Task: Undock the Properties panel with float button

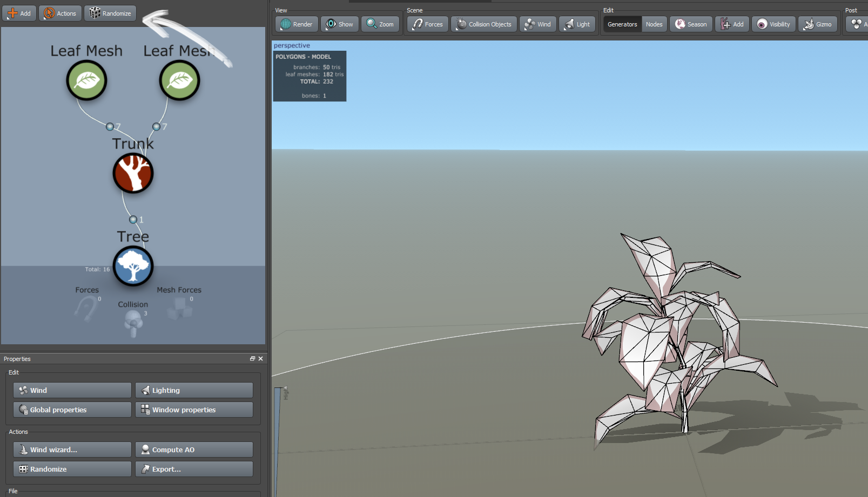Action: click(252, 359)
